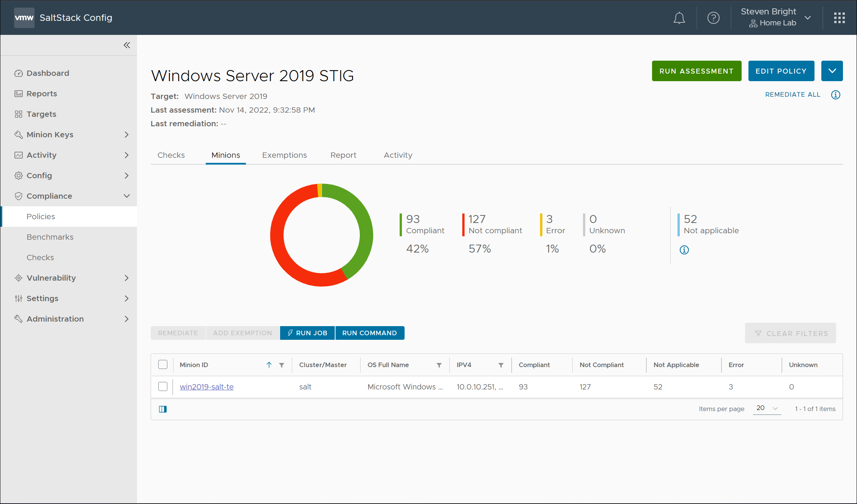Select all minions header checkbox
Screen dimensions: 857x504
(163, 365)
